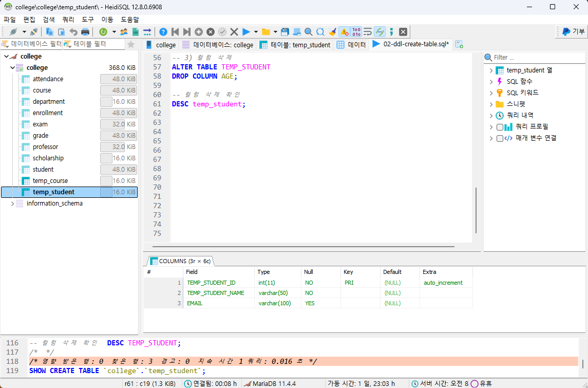Enable the 매개 변수 연결 checkbox
The image size is (588, 388).
click(x=500, y=138)
